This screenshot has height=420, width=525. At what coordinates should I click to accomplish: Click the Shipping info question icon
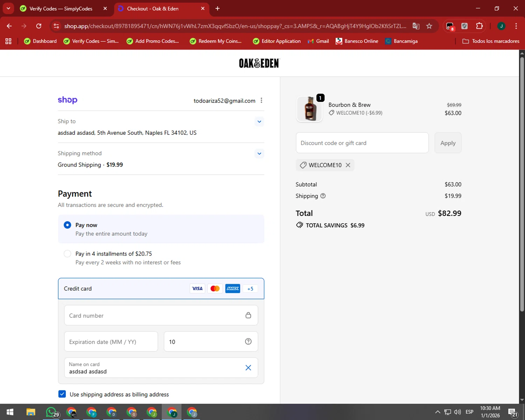coord(323,196)
